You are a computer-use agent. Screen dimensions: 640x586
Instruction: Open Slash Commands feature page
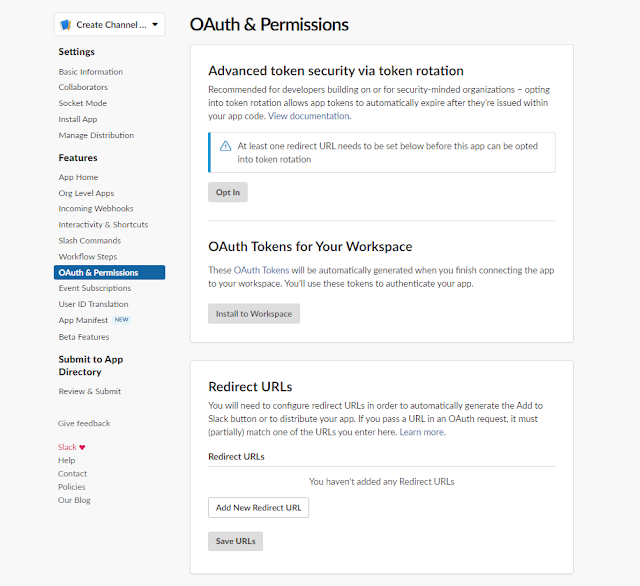(90, 241)
